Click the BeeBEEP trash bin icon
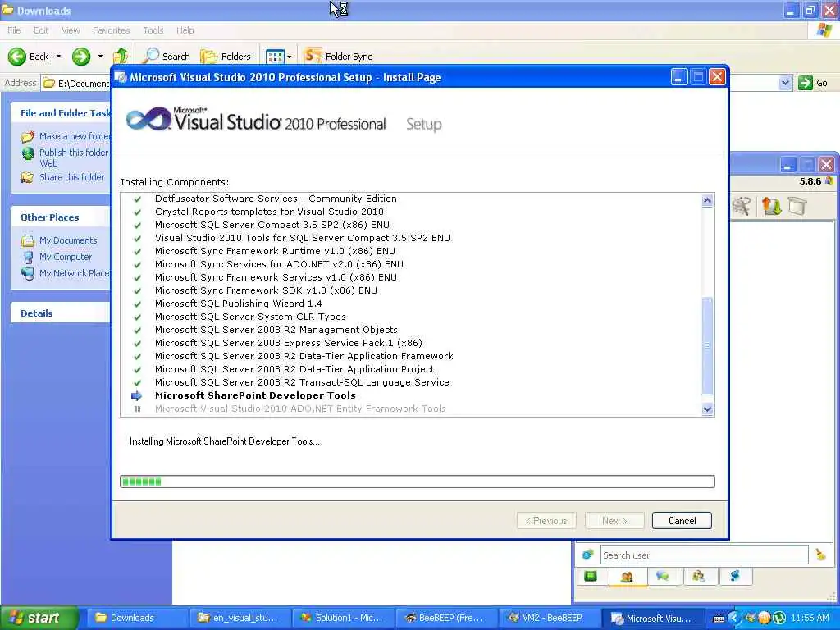 point(797,206)
